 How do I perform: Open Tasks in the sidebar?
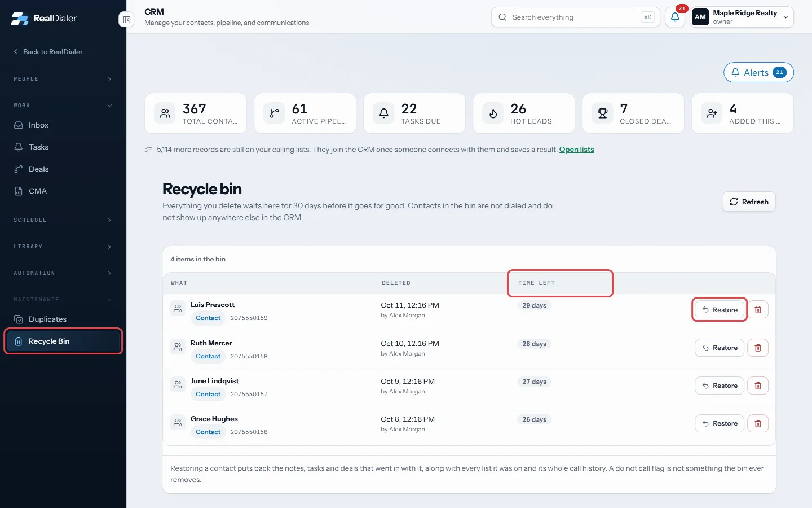(63, 147)
